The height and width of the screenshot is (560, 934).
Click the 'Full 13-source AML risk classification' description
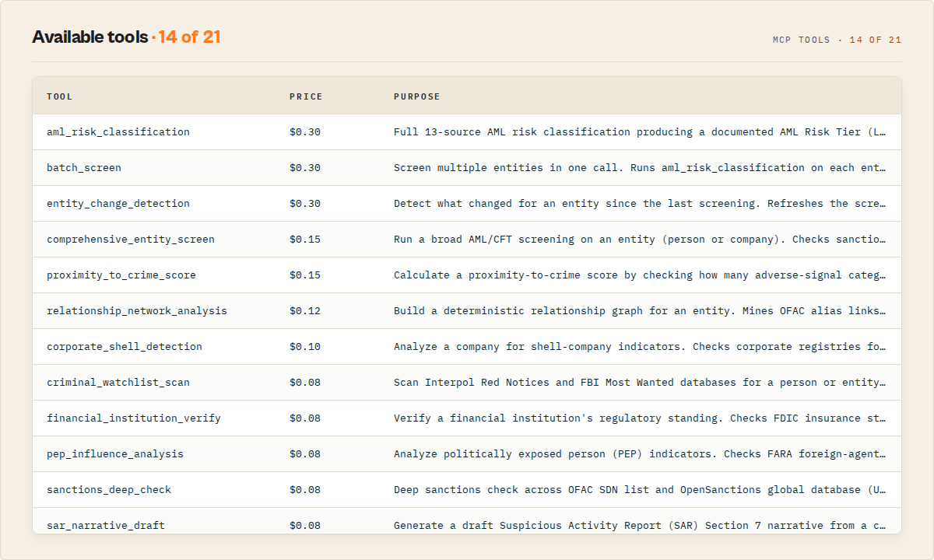(640, 131)
